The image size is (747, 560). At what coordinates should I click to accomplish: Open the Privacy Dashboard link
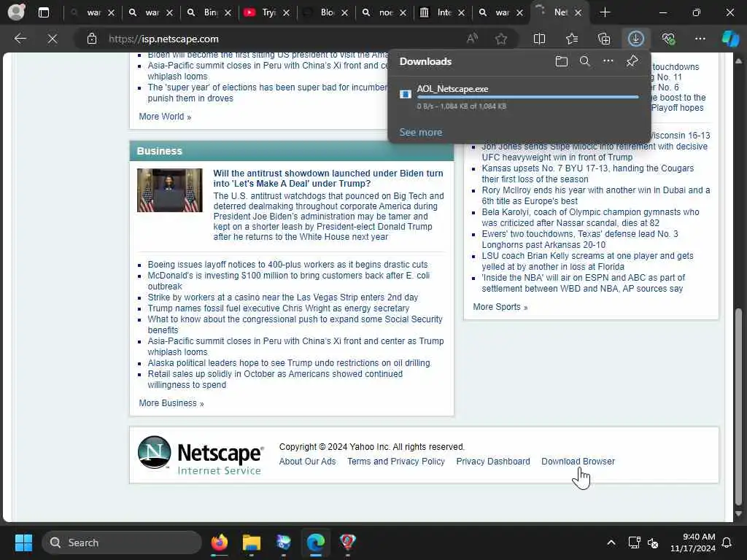(493, 462)
